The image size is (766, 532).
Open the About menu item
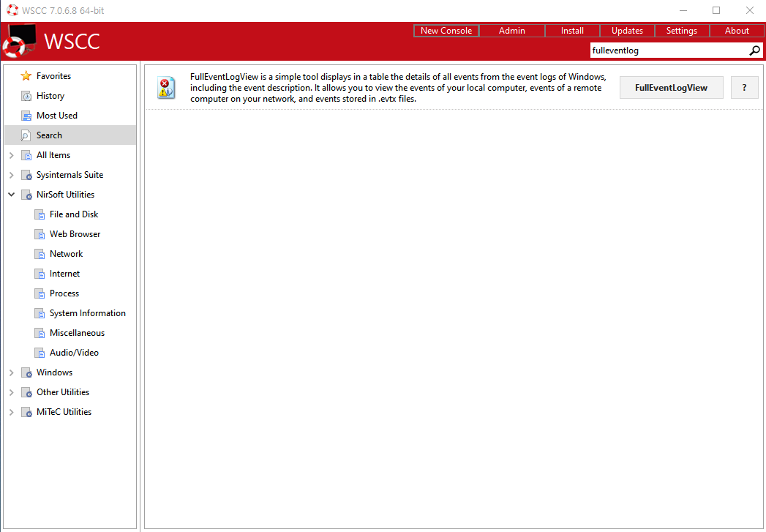[737, 30]
